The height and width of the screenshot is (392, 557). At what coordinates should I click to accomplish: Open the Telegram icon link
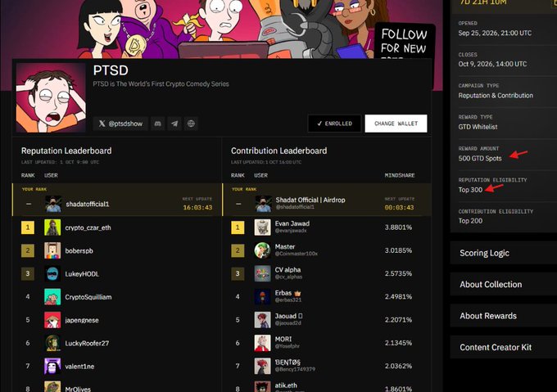coord(174,124)
